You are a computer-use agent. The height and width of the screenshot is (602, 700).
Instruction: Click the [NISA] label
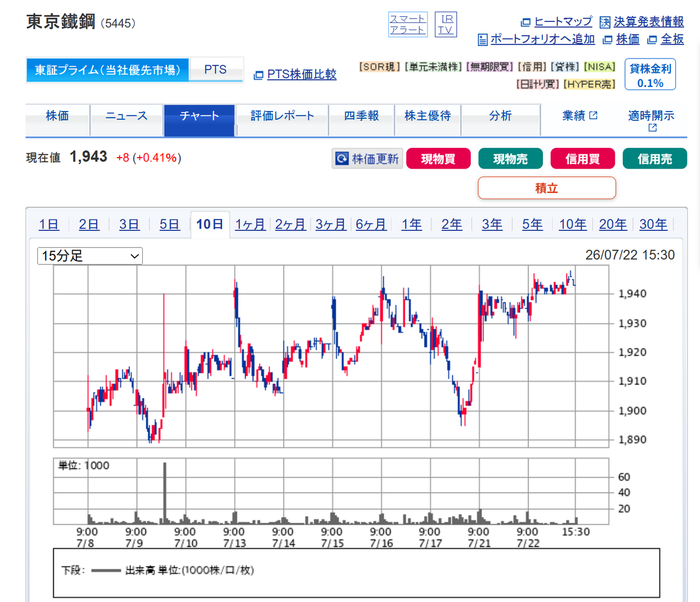[x=599, y=67]
